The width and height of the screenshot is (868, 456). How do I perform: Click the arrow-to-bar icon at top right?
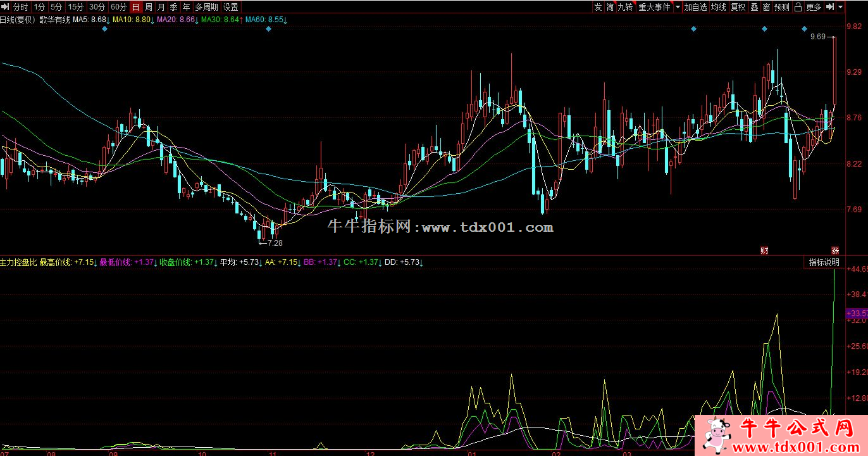(830, 7)
